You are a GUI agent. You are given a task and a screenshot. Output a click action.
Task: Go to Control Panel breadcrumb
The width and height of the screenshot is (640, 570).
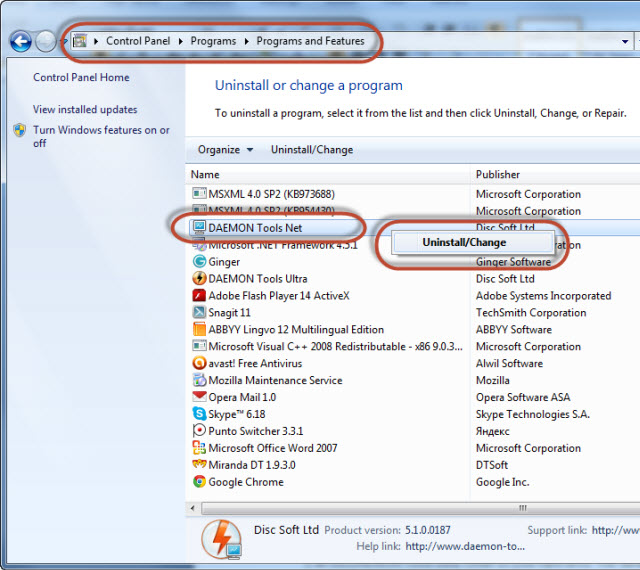(138, 41)
